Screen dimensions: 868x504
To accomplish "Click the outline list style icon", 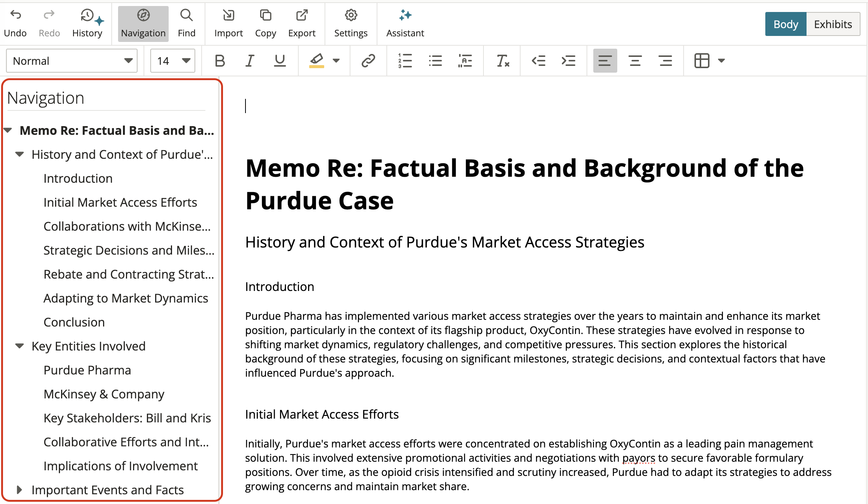I will (x=465, y=61).
